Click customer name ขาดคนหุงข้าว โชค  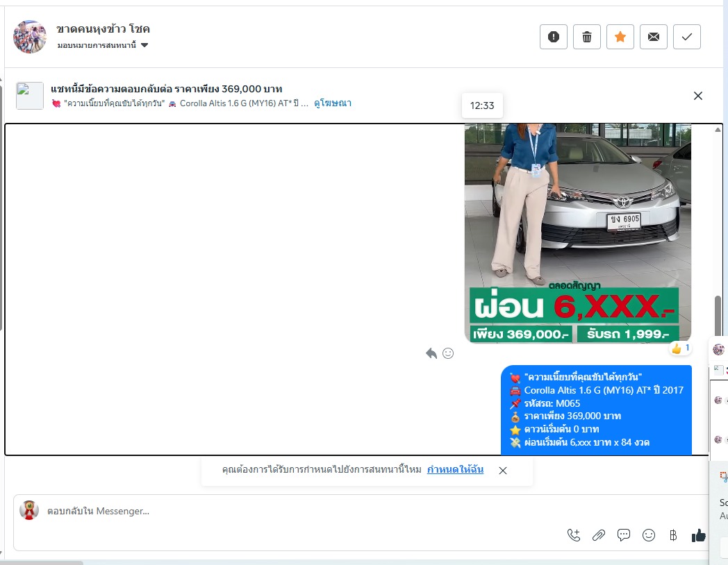103,28
